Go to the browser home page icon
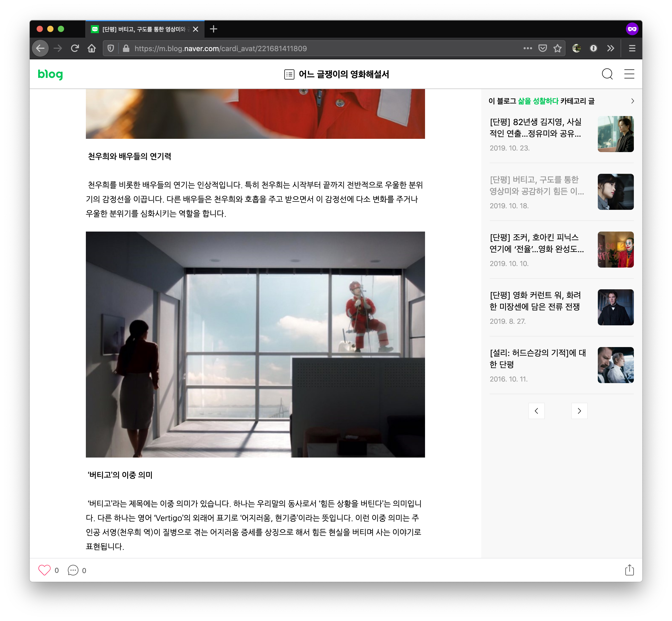 click(x=91, y=48)
